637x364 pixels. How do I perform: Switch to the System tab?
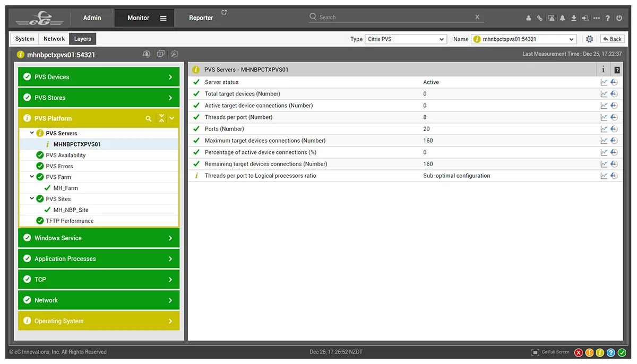25,39
